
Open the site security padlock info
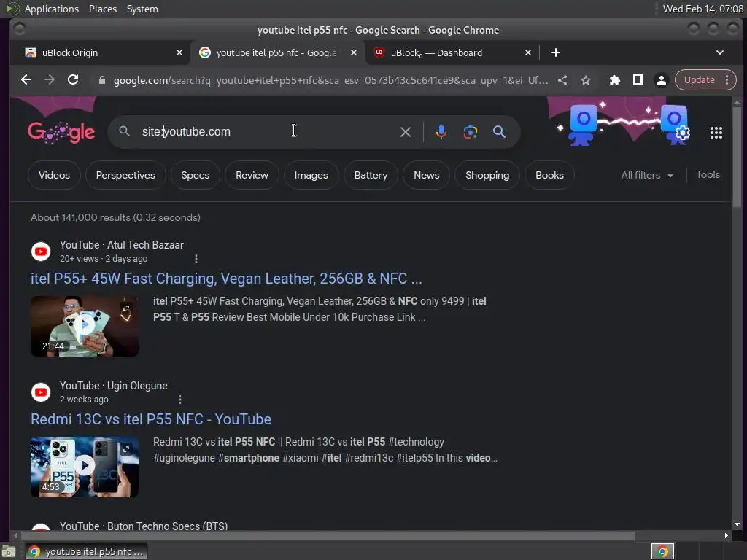tap(101, 80)
